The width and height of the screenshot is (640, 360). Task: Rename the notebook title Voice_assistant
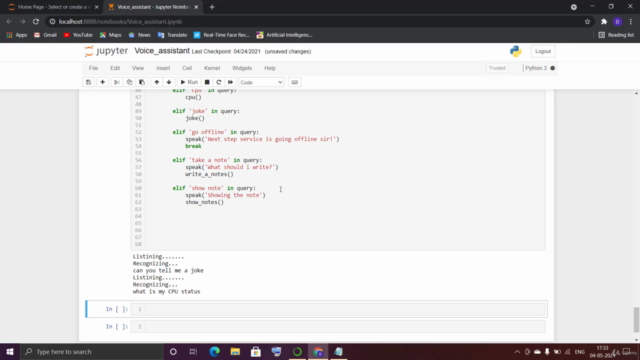tap(162, 51)
